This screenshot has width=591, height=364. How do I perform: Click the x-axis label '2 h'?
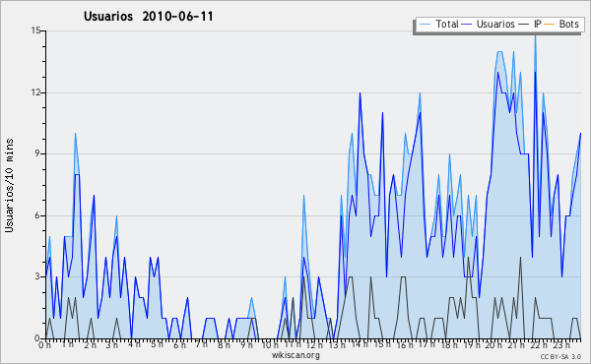(90, 344)
